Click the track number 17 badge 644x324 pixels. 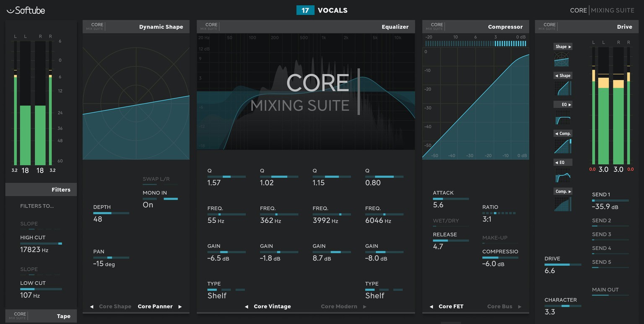click(x=305, y=10)
